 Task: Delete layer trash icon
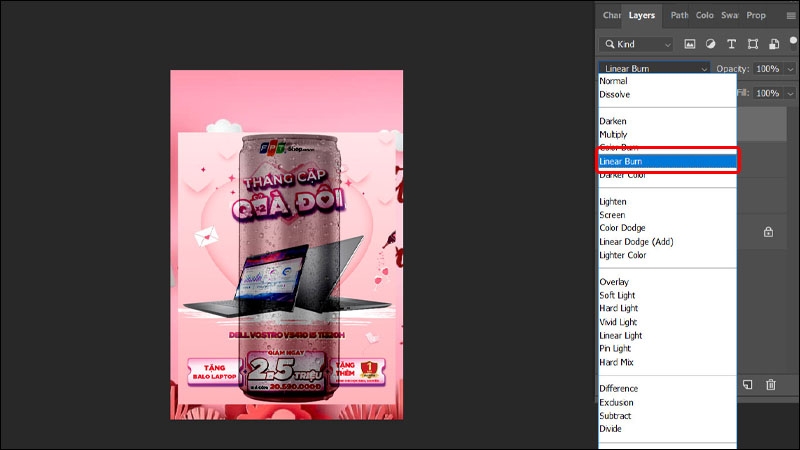[x=770, y=384]
